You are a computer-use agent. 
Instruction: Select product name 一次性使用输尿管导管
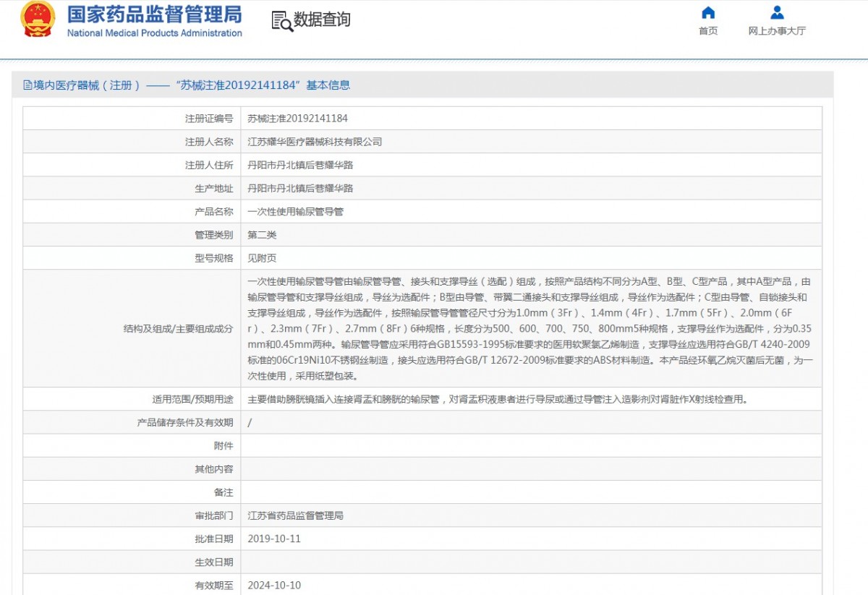pos(295,212)
